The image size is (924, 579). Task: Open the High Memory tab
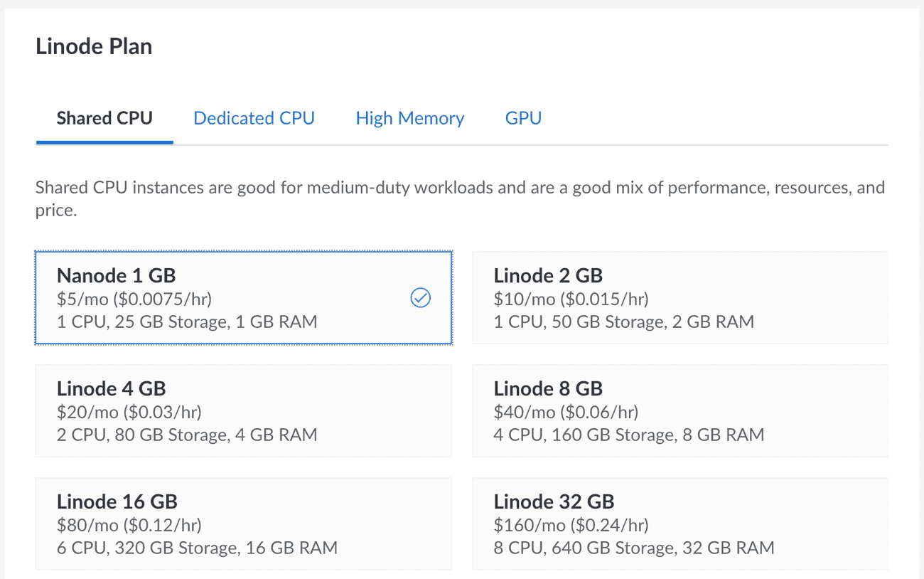coord(410,118)
